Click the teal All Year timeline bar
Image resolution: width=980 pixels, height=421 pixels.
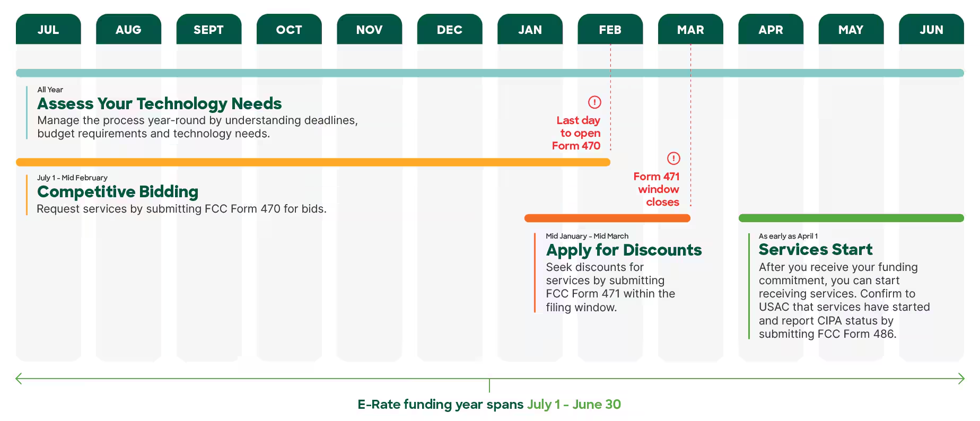coord(490,73)
